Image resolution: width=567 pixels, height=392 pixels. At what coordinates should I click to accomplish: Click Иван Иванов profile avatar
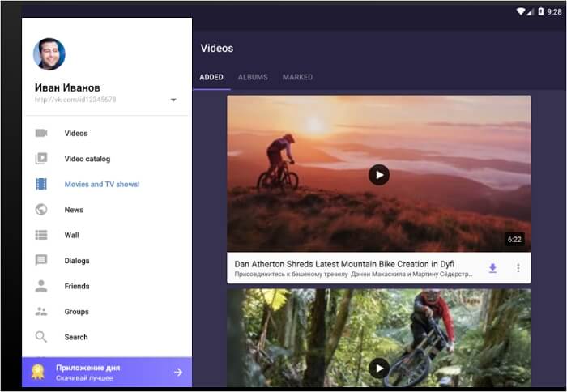coord(49,54)
